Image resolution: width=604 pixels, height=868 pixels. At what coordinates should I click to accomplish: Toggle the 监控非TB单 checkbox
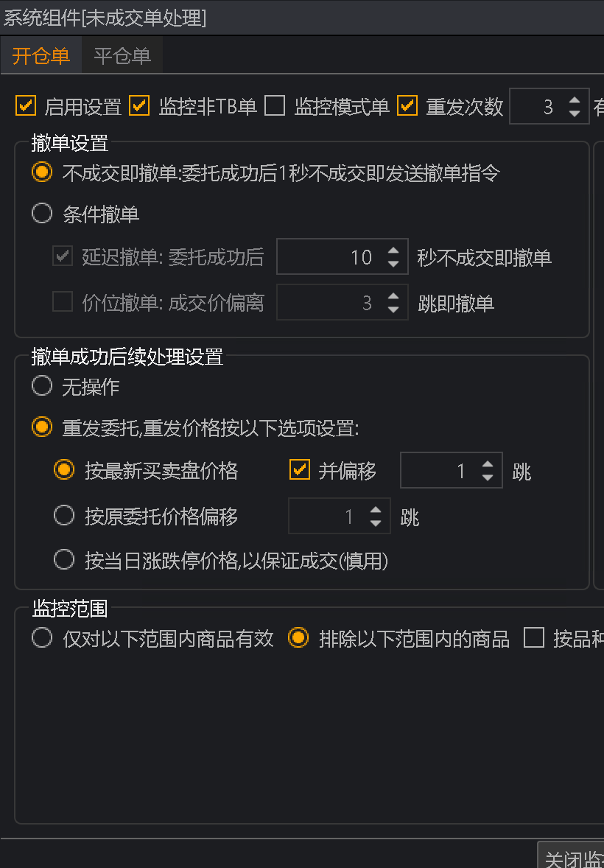click(139, 106)
